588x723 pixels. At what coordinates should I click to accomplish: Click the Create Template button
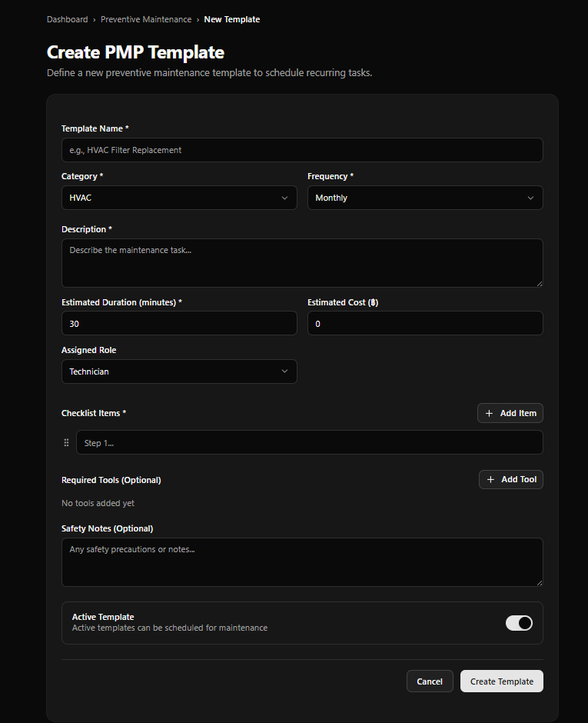pyautogui.click(x=502, y=681)
